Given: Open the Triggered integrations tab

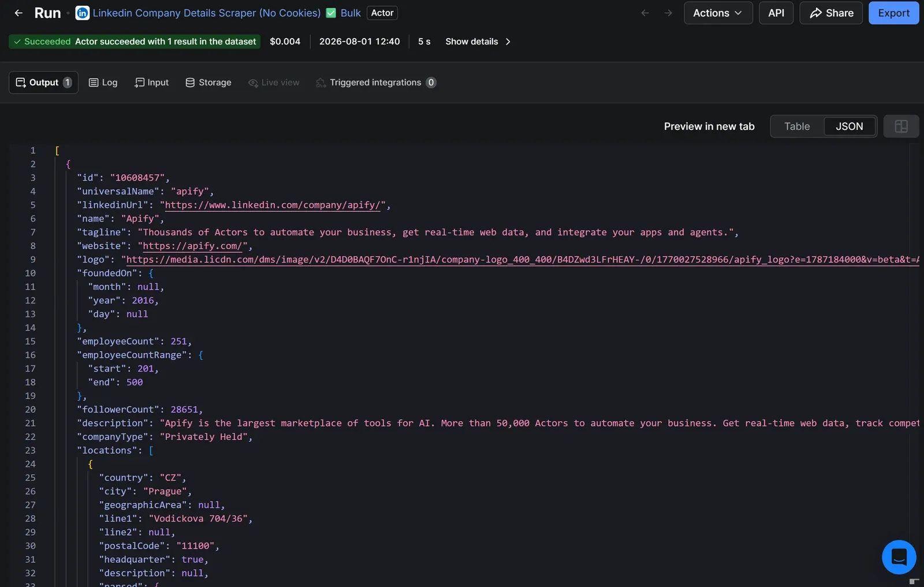Looking at the screenshot, I should click(376, 83).
